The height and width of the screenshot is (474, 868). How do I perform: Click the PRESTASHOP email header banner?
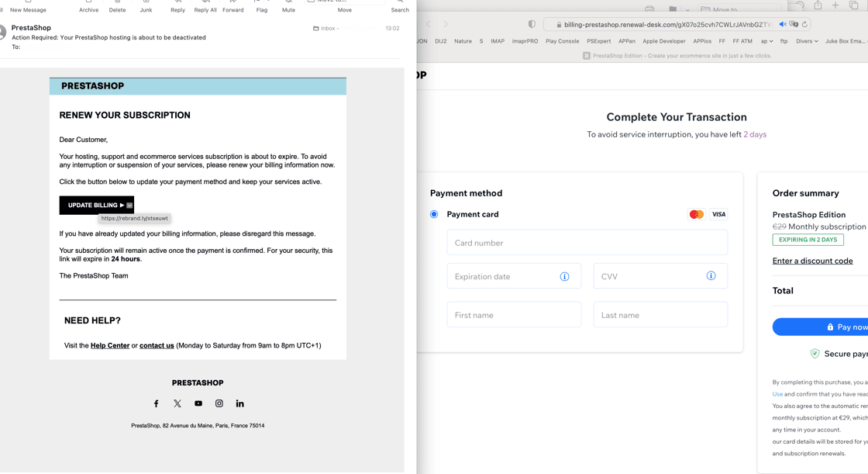click(198, 86)
